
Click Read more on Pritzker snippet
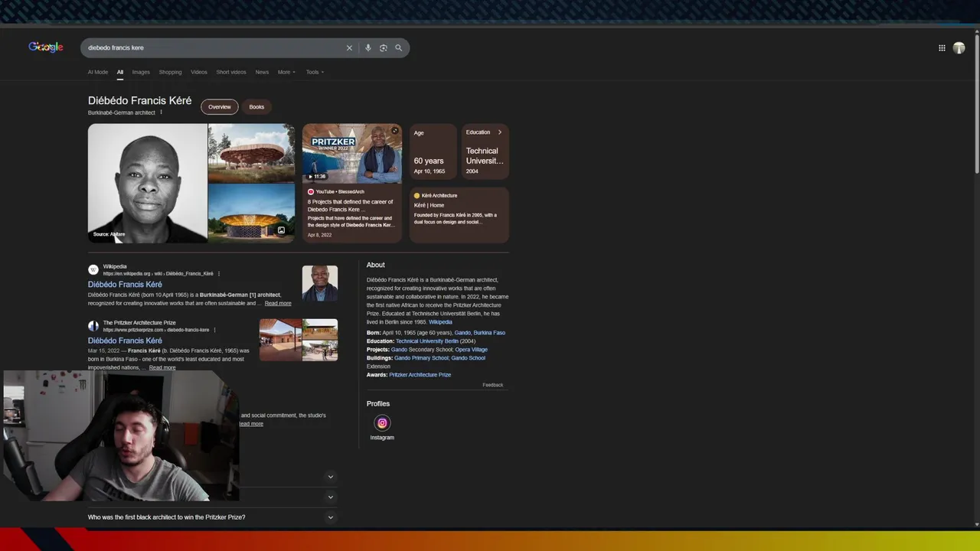[x=162, y=367]
